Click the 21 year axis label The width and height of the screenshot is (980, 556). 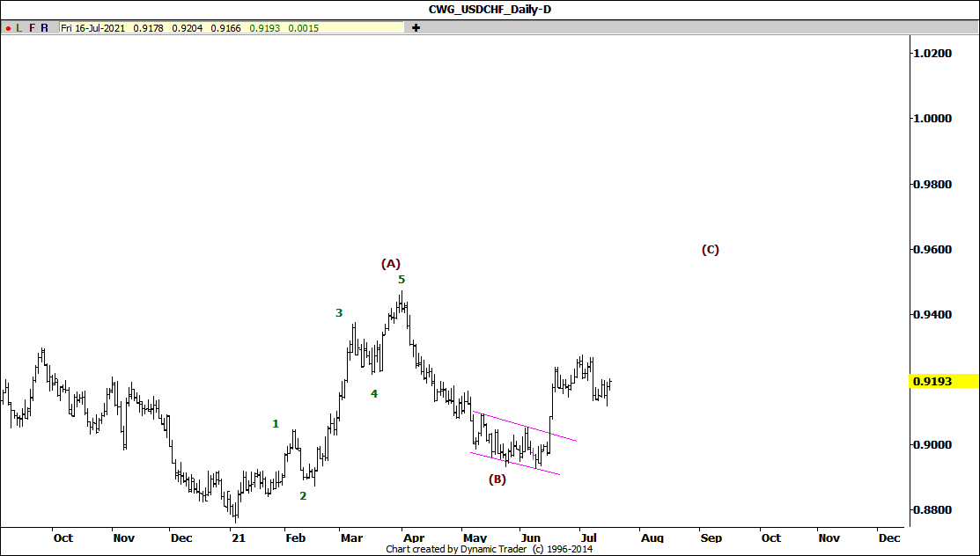tap(238, 538)
